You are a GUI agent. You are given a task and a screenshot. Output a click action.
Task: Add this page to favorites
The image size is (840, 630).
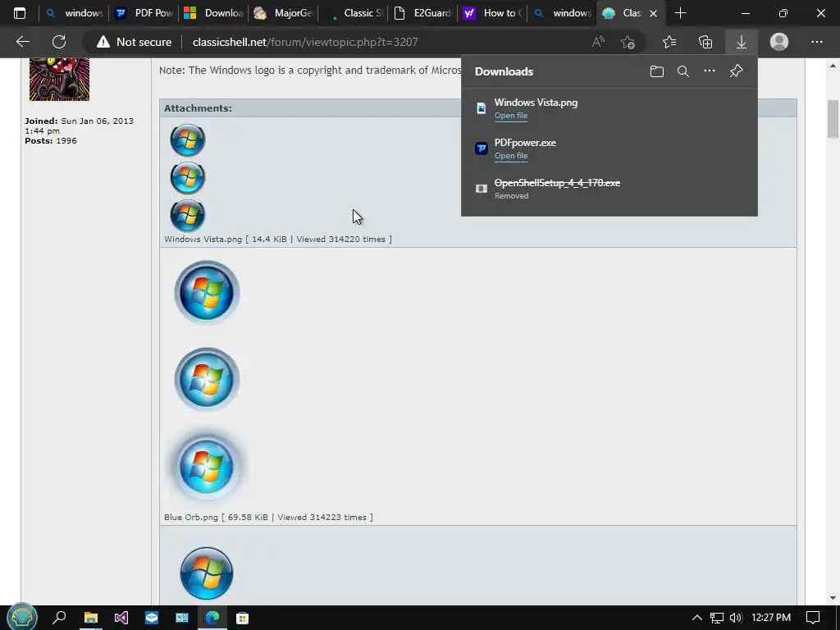(628, 42)
